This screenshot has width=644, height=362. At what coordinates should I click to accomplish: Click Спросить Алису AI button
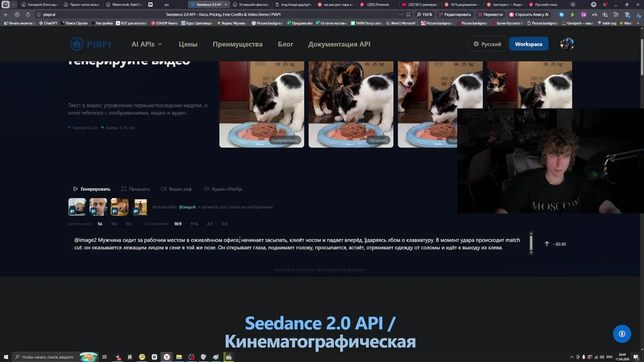[x=529, y=15]
